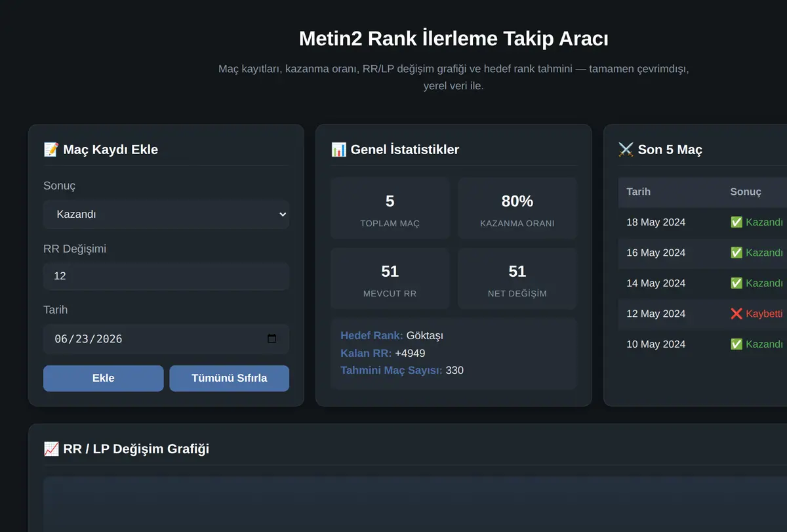Click the Kazanma Oranı stat card showing 80%

[x=517, y=209]
